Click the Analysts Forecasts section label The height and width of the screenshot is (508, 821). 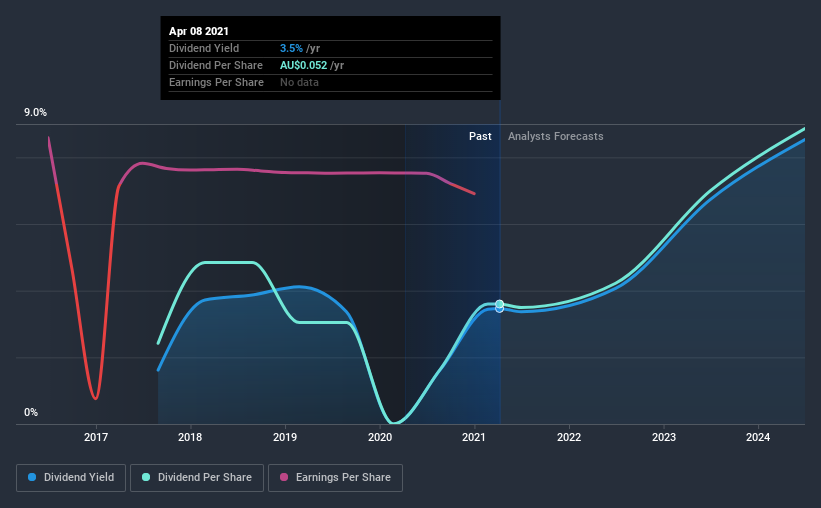(x=555, y=137)
